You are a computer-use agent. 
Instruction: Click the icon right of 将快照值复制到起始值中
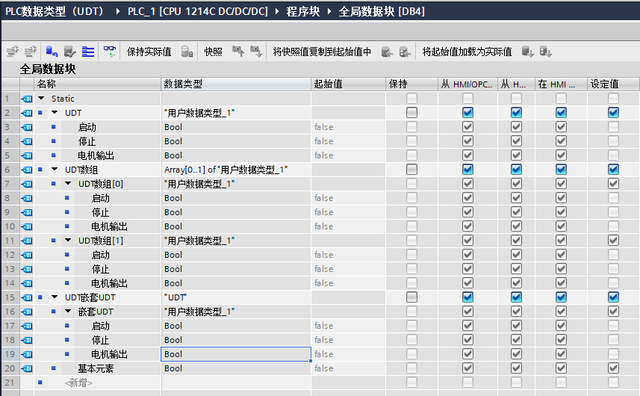pyautogui.click(x=387, y=52)
